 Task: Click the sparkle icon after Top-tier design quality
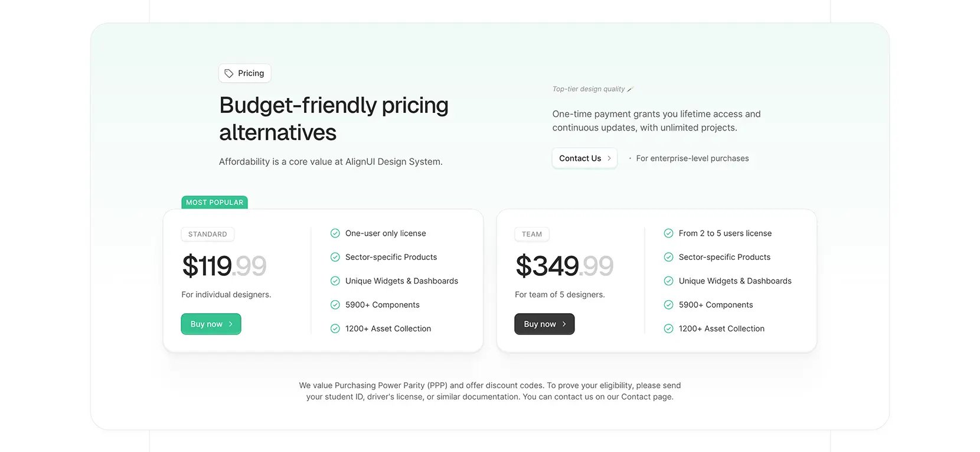click(x=629, y=89)
